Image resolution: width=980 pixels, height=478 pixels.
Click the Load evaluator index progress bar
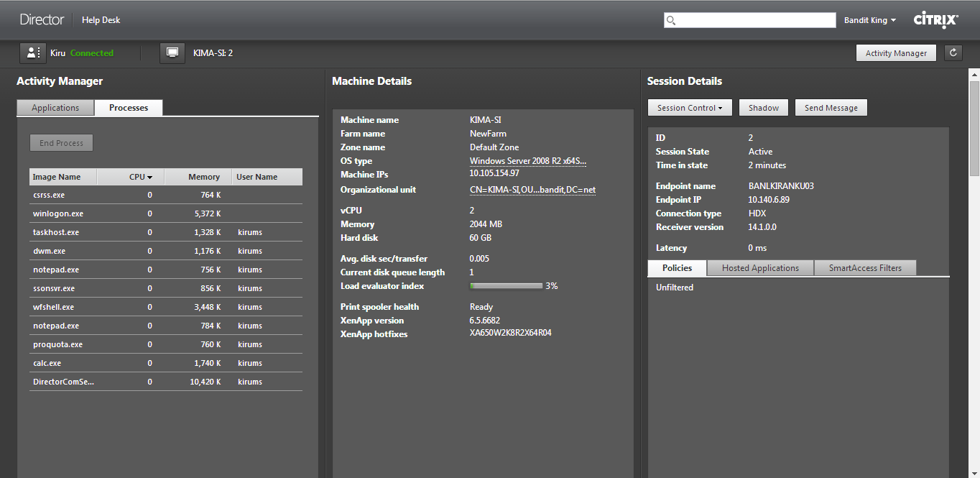pyautogui.click(x=506, y=286)
